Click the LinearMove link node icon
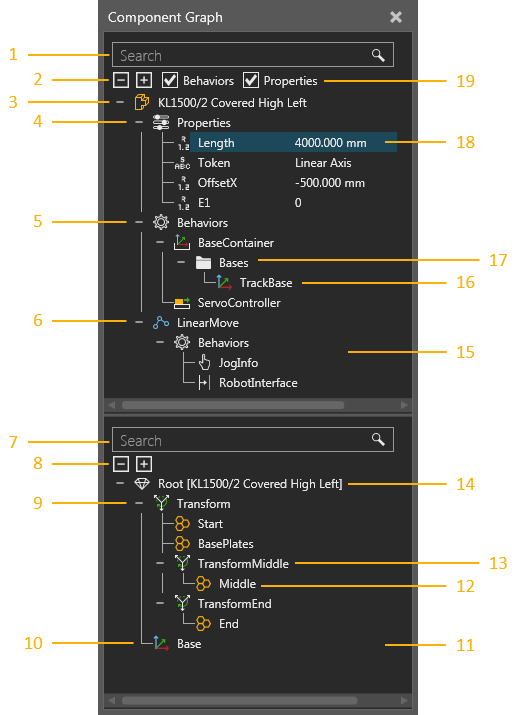Screen dimensions: 516x715 pos(161,323)
